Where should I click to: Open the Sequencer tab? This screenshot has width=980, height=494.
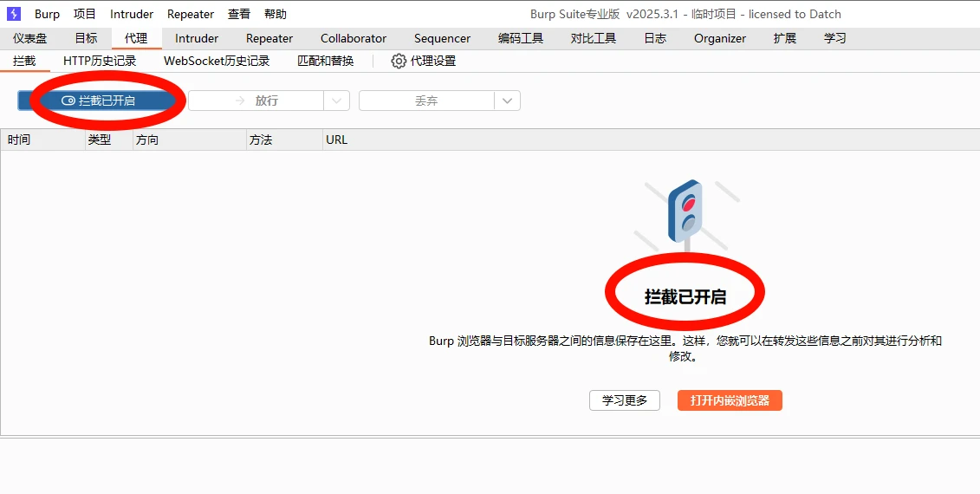(442, 38)
